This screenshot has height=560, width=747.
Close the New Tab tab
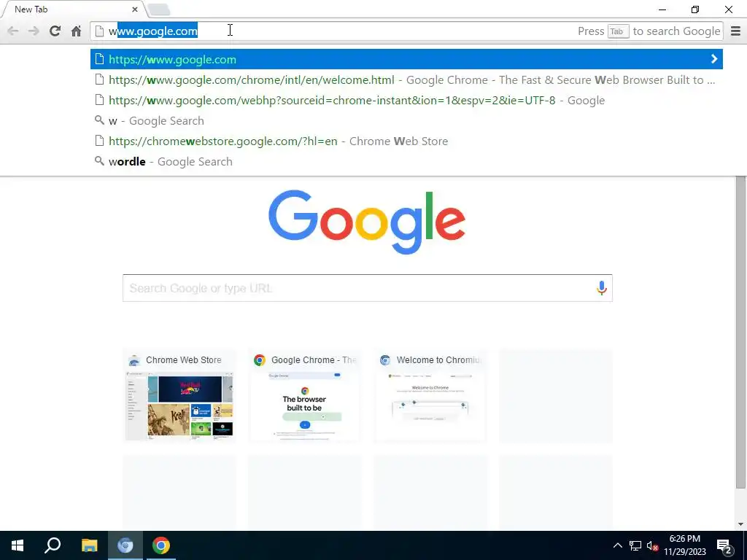click(x=135, y=9)
